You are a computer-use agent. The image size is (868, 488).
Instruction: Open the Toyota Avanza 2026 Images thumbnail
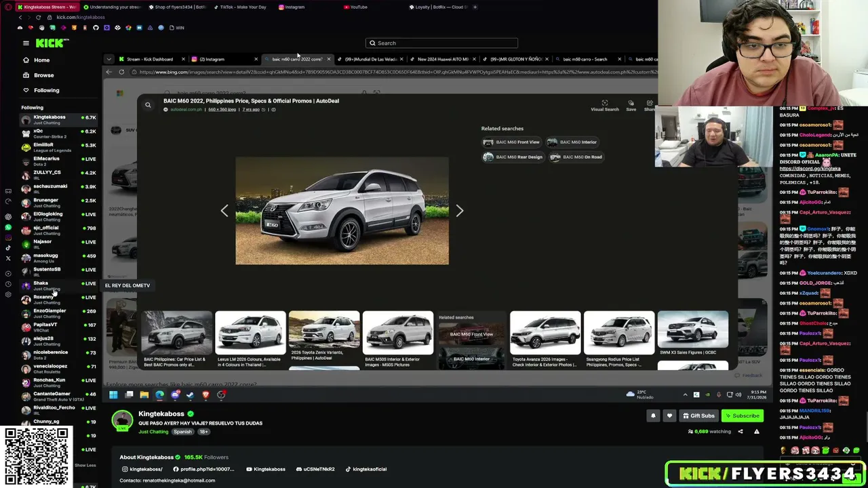545,333
